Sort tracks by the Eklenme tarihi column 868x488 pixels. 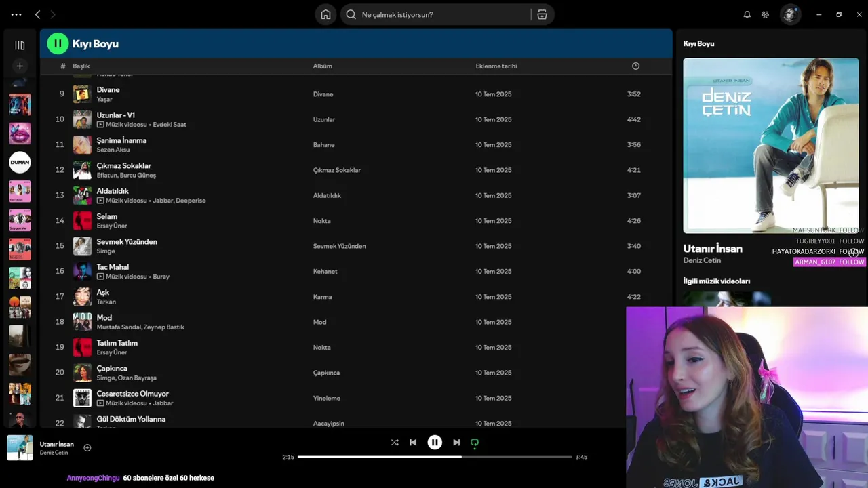pos(496,66)
